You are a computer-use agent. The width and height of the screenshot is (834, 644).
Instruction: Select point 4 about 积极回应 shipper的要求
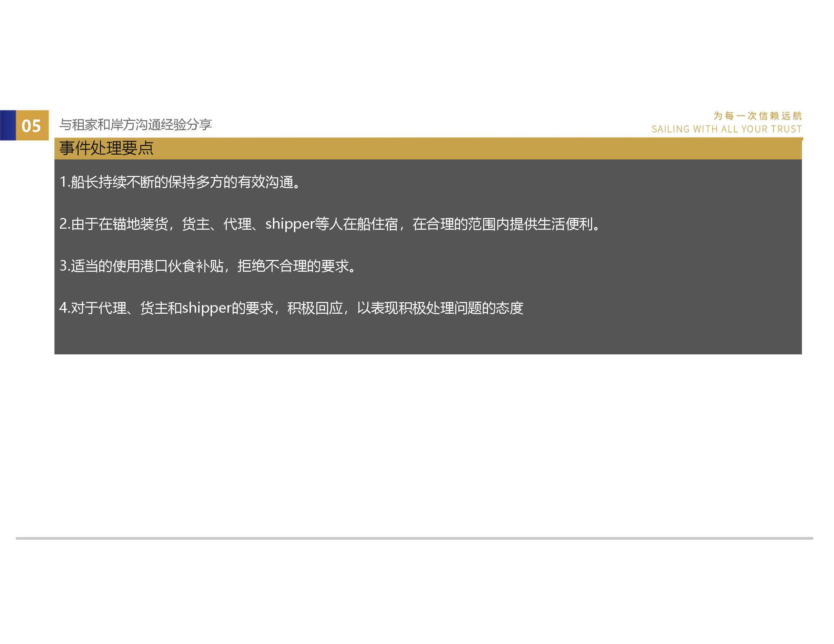pyautogui.click(x=291, y=308)
